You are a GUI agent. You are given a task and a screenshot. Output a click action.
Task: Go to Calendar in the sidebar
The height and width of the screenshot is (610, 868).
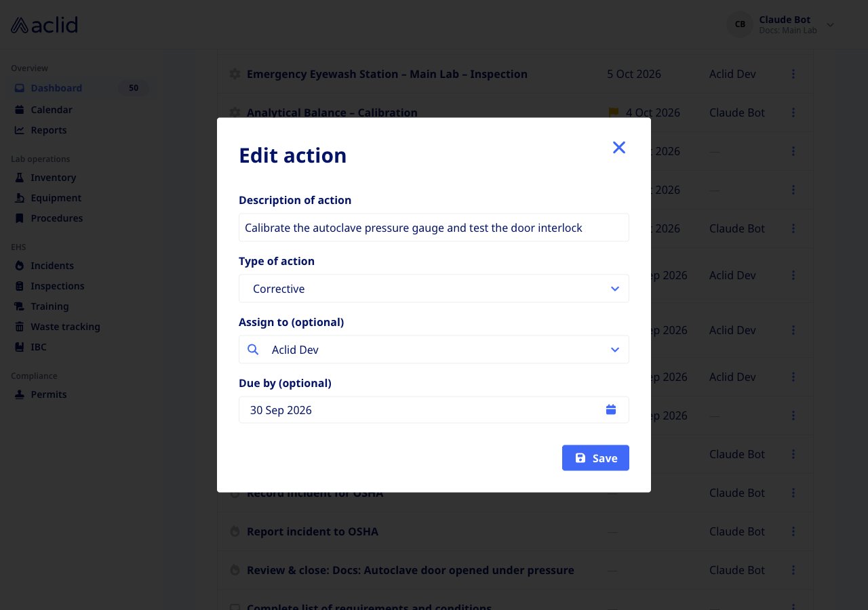52,110
